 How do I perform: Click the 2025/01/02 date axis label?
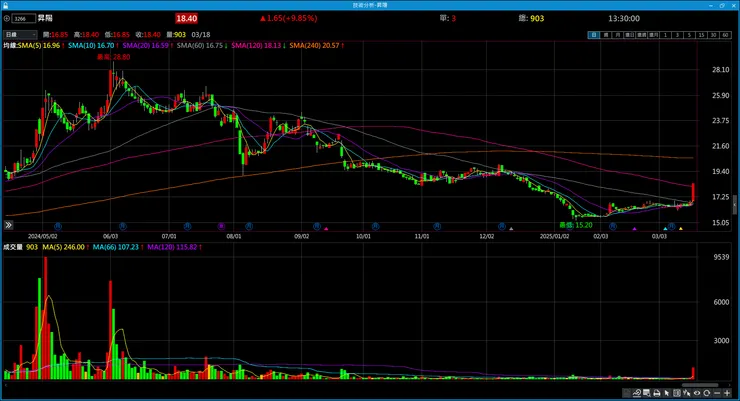click(x=555, y=236)
